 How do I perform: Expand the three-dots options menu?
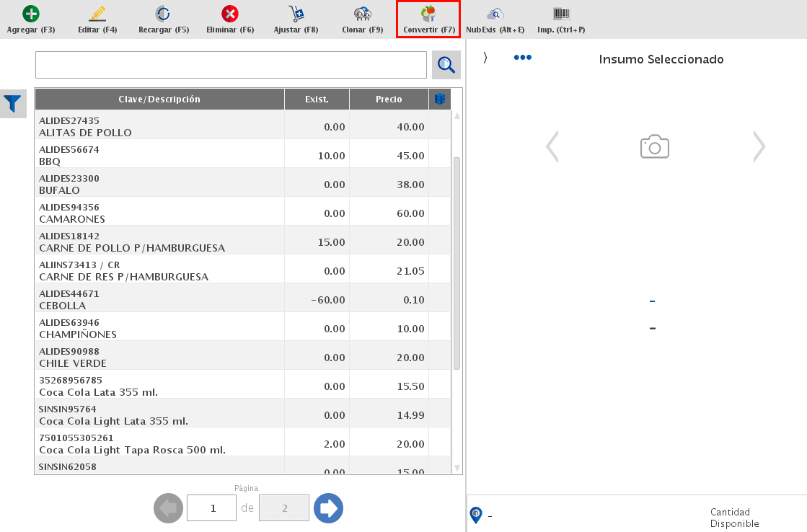[523, 58]
